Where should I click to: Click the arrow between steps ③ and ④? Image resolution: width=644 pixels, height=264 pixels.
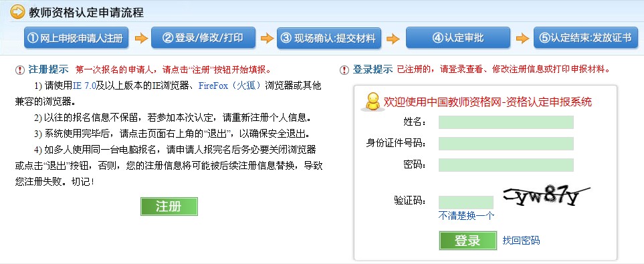pos(393,39)
